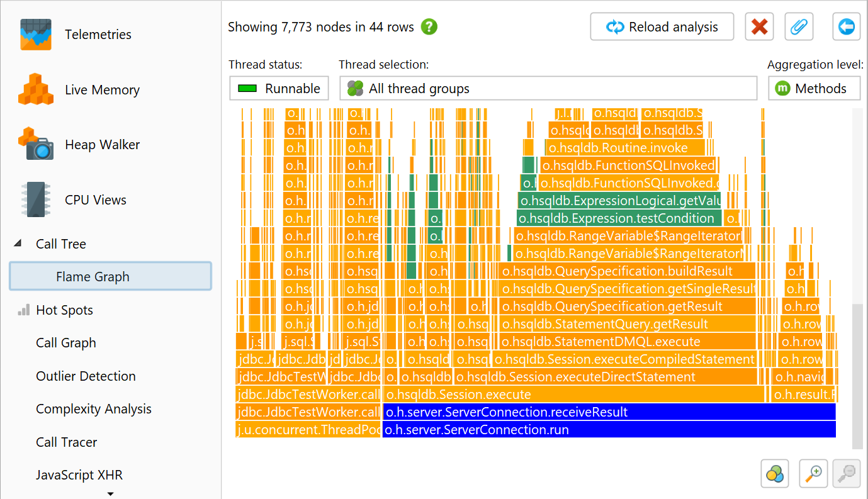Click the Live Memory label
Screen dimensions: 868x499
(102, 89)
